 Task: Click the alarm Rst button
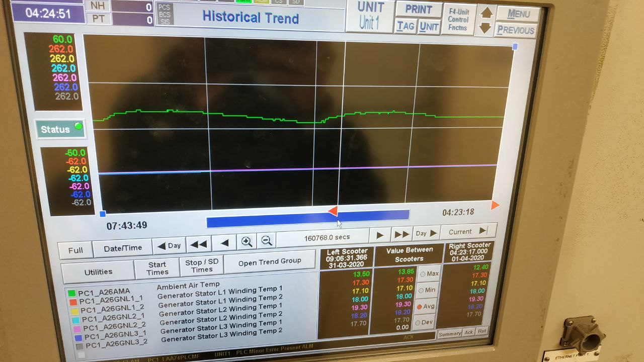(x=481, y=332)
